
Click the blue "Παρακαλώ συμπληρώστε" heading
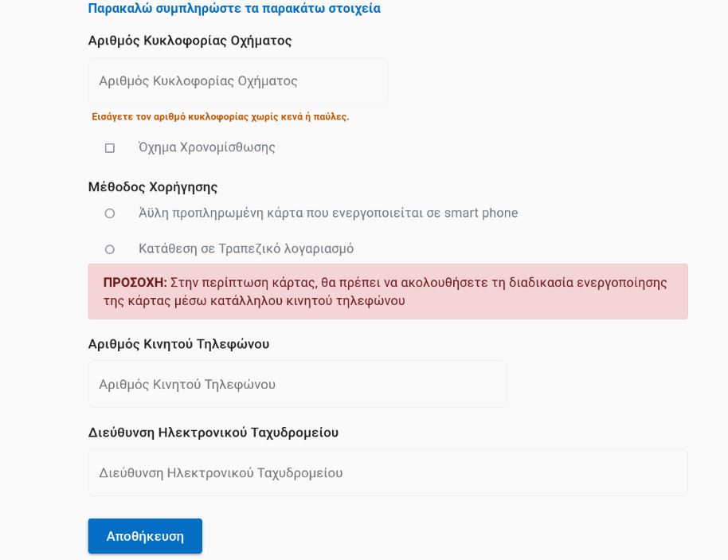(x=234, y=9)
